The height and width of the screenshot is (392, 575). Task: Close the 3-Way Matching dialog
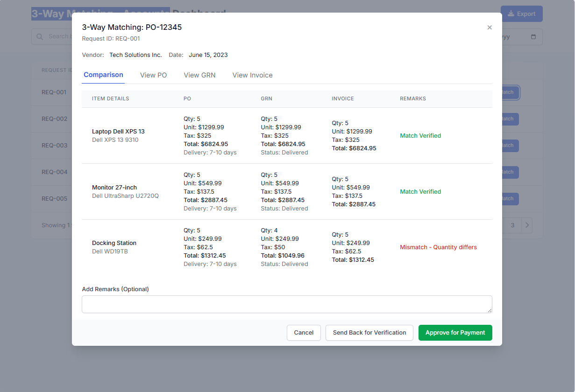(x=490, y=28)
